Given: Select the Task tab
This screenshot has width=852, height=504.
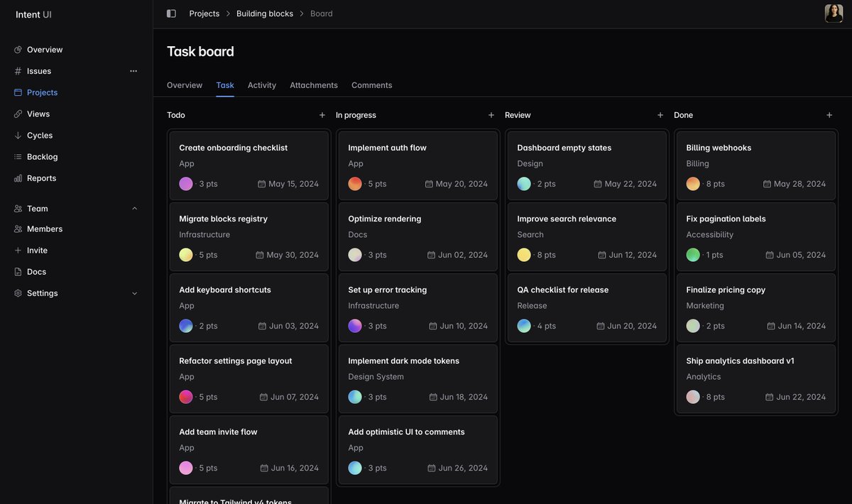Looking at the screenshot, I should [x=225, y=85].
